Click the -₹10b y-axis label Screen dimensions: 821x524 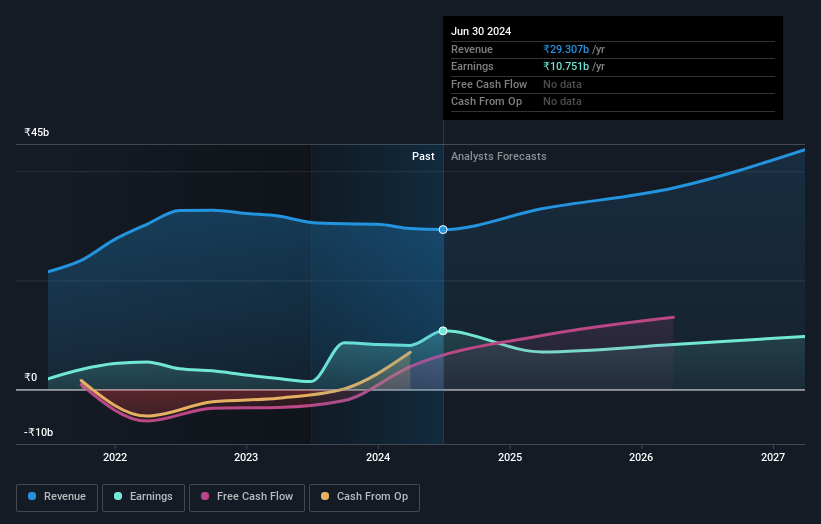click(x=38, y=432)
